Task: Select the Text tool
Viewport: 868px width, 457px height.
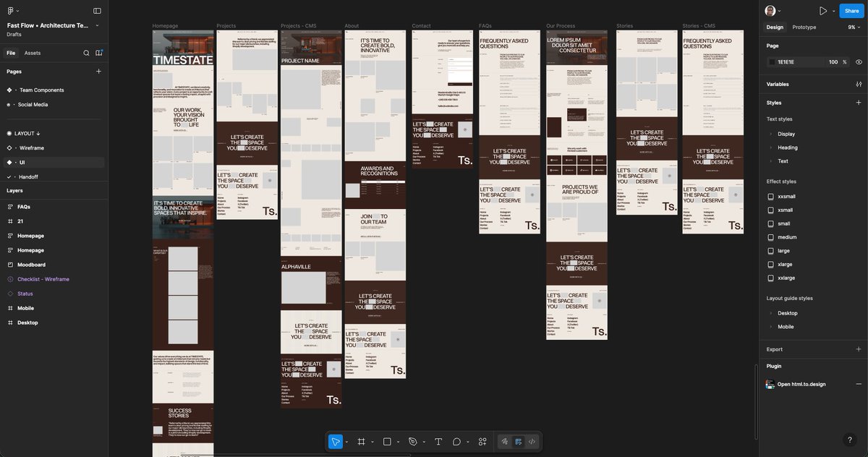Action: pos(438,441)
